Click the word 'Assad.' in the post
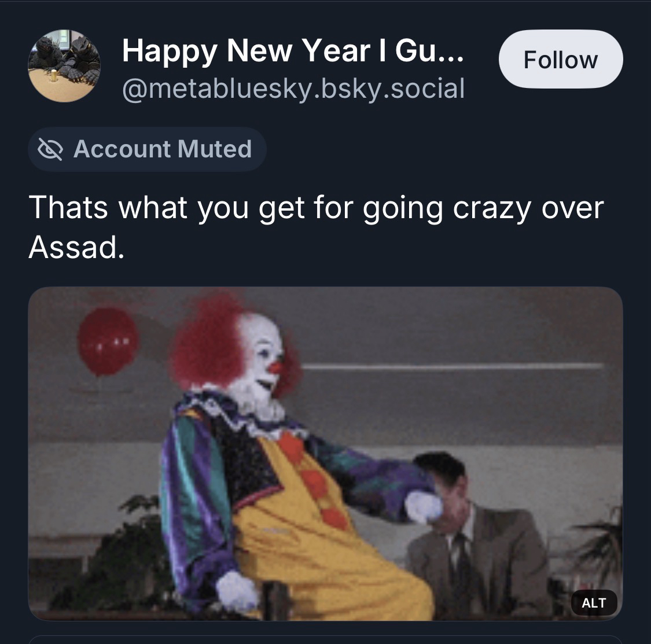 (x=76, y=248)
